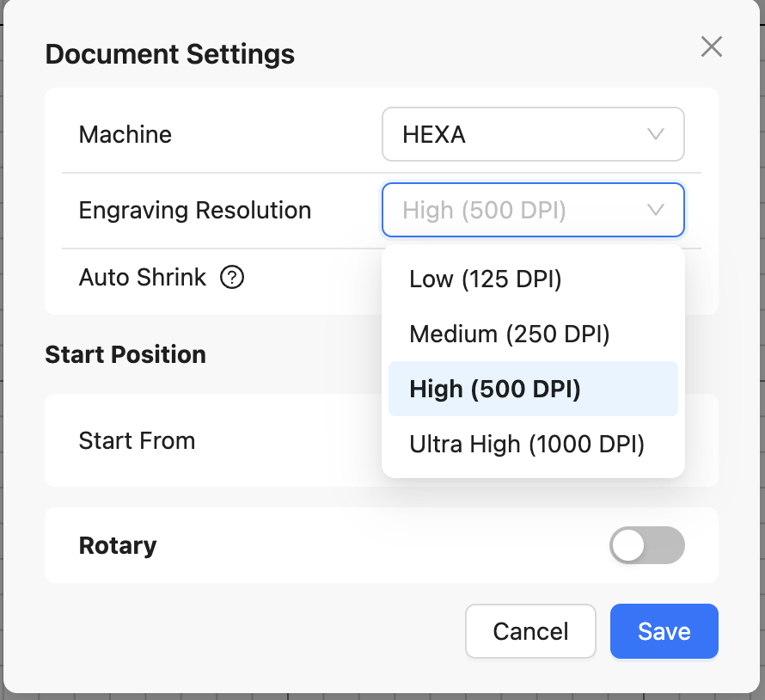
Task: Cancel the document settings changes
Action: (530, 631)
